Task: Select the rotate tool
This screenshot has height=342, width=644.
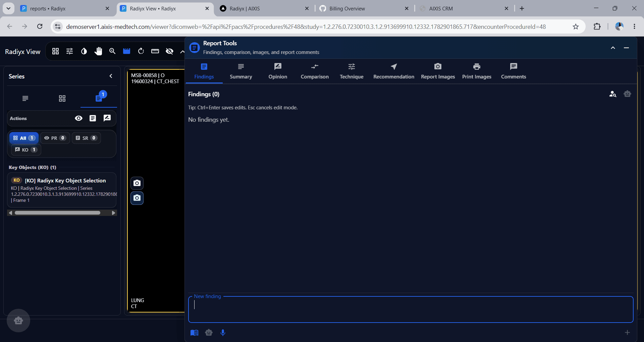Action: tap(141, 51)
